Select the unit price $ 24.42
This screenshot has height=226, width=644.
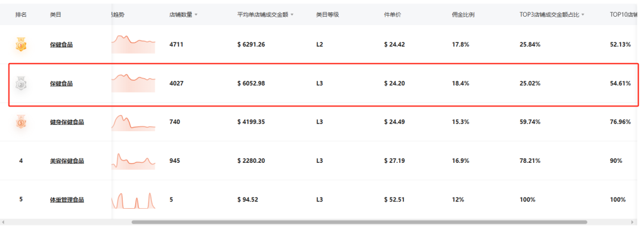tap(394, 45)
